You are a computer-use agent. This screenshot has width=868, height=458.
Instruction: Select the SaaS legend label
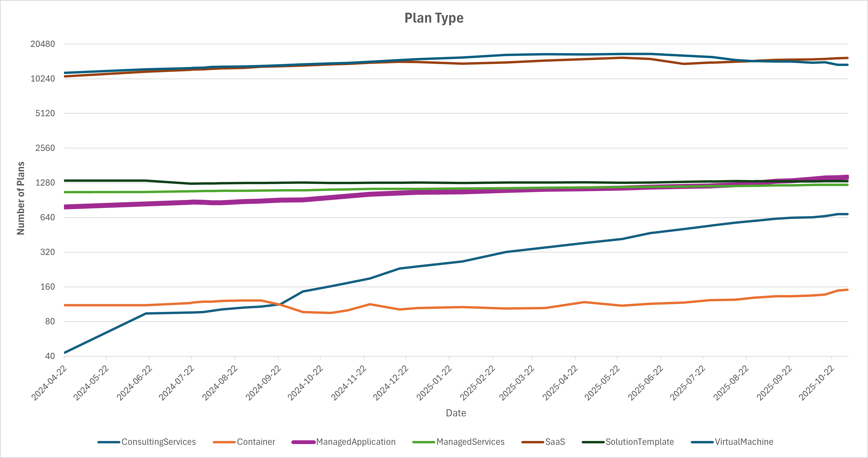(555, 442)
